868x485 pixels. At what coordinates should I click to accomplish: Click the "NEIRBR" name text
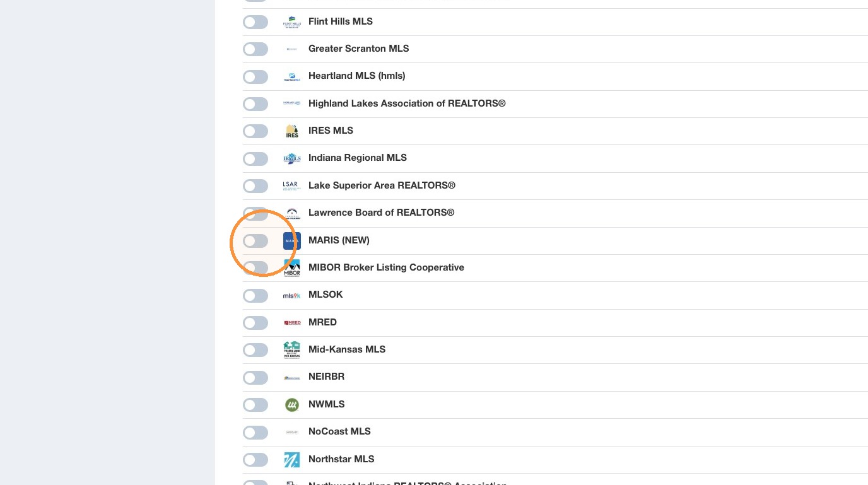(x=326, y=377)
